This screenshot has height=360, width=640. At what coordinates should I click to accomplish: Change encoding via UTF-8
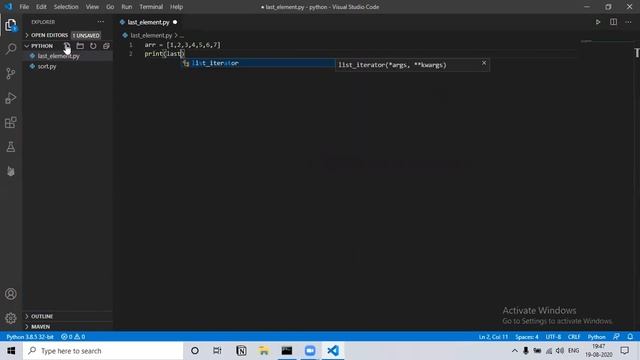553,337
